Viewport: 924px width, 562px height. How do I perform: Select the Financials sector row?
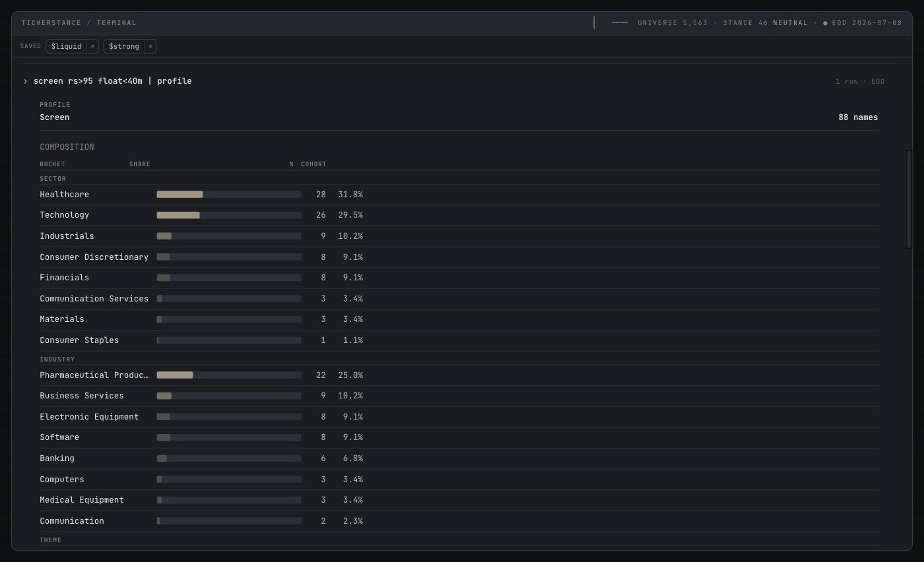[459, 278]
